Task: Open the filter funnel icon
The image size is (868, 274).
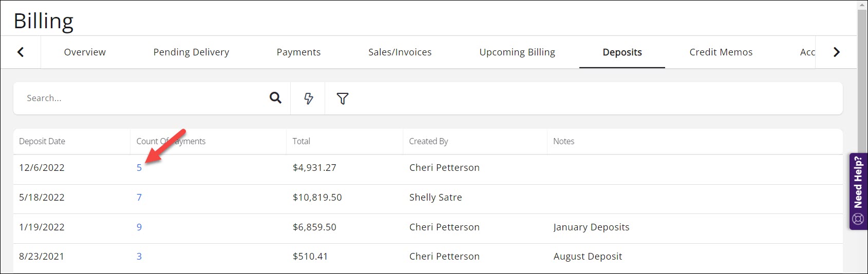Action: [x=343, y=98]
